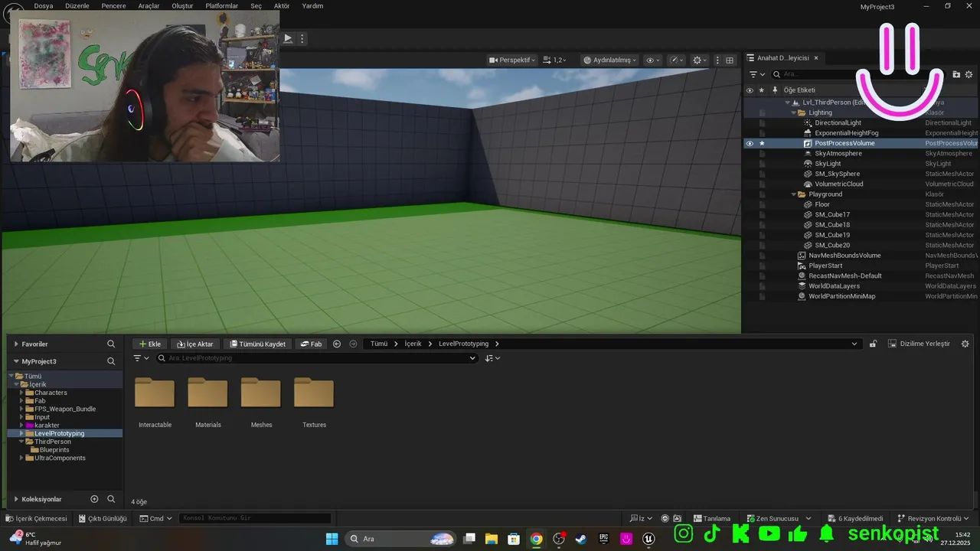Open the Content Browser sort options icon
The width and height of the screenshot is (980, 551).
[492, 358]
